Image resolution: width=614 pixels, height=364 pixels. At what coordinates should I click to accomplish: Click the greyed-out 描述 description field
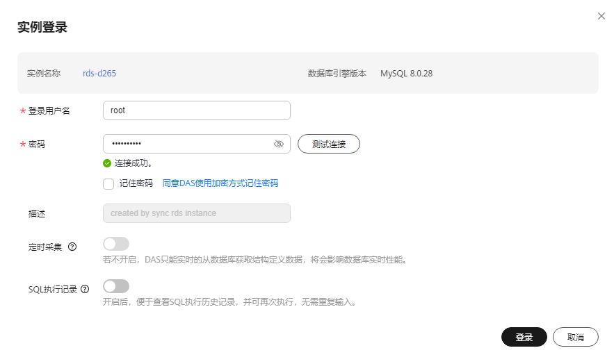(x=196, y=213)
